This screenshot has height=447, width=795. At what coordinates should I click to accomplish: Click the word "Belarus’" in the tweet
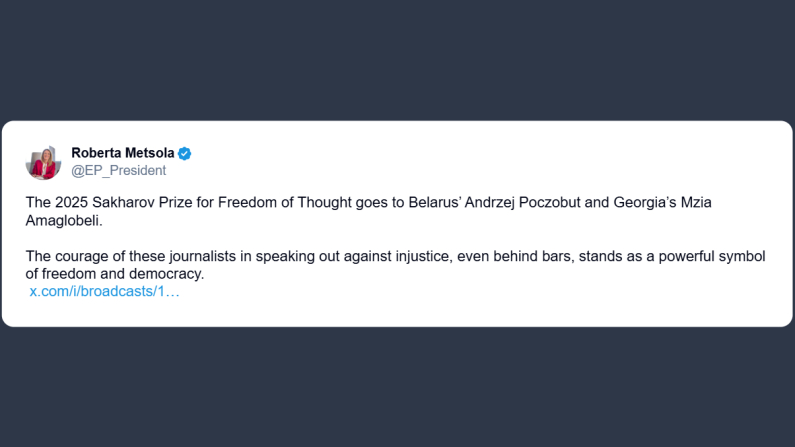[x=435, y=202]
